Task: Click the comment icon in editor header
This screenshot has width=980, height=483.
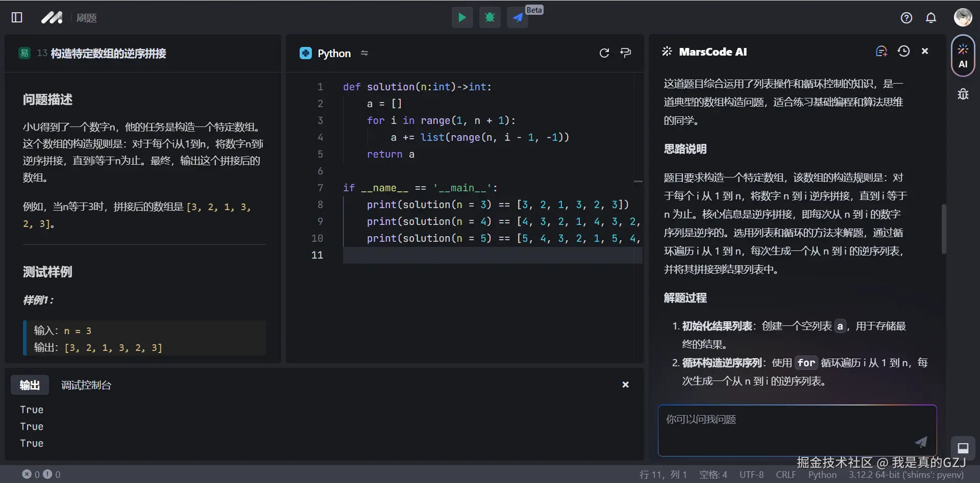Action: 625,53
